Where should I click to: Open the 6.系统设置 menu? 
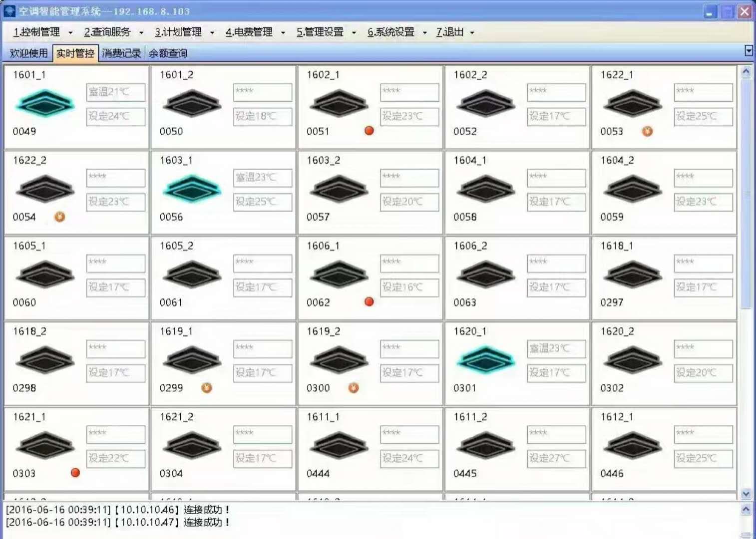point(391,32)
